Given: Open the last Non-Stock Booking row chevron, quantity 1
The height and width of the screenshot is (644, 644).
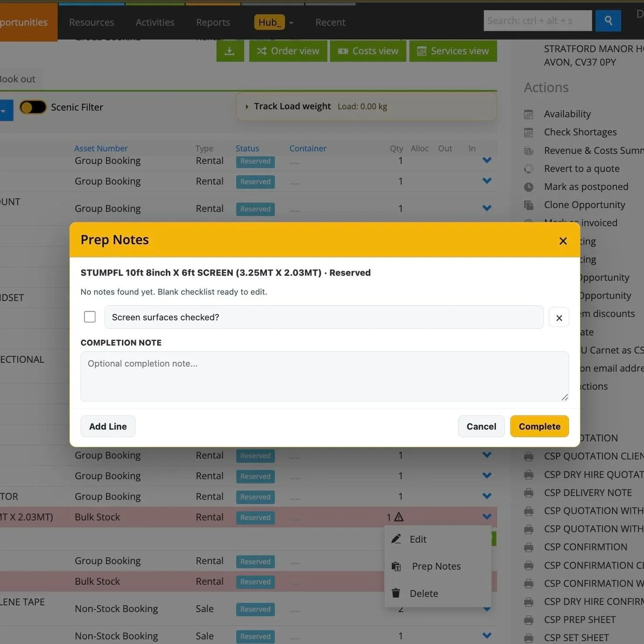Looking at the screenshot, I should coord(487,636).
